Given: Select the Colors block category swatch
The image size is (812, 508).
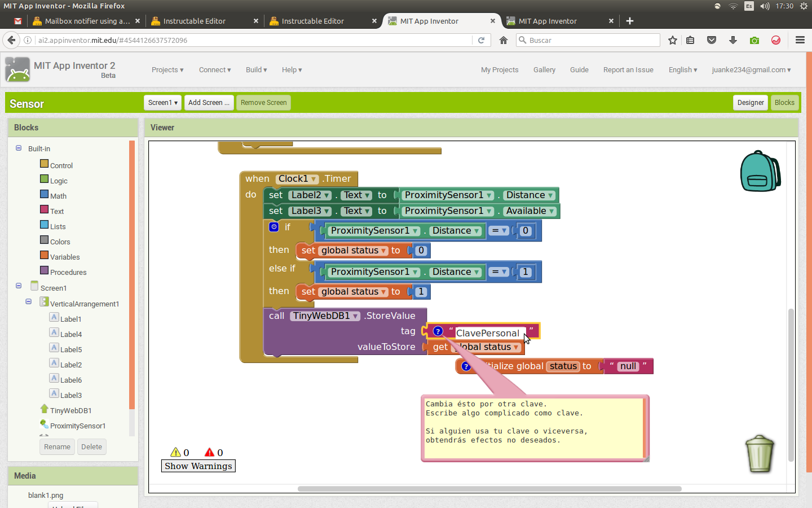Looking at the screenshot, I should pos(45,240).
